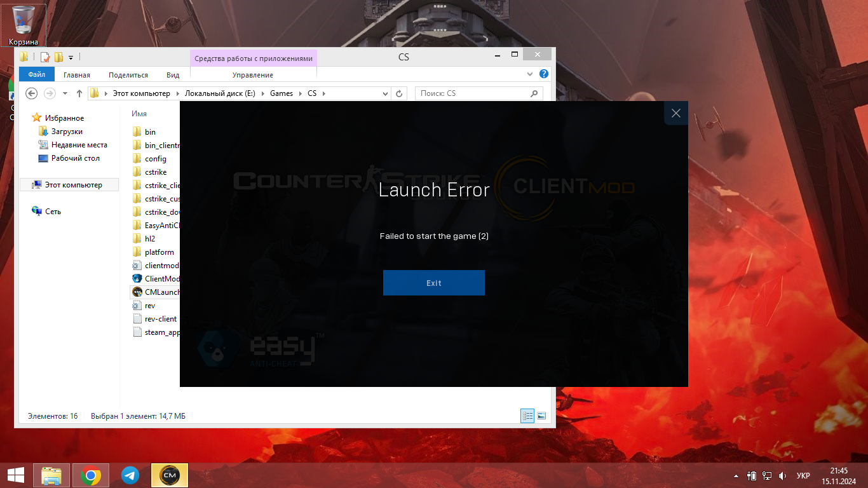The image size is (868, 488).
Task: Show hidden tray icons arrow
Action: [736, 476]
